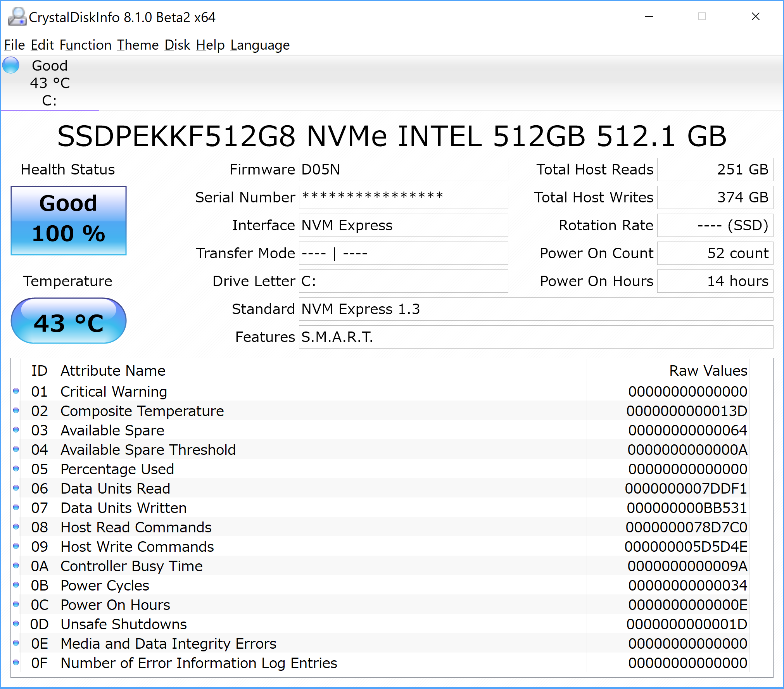Open the File menu
Screen dimensions: 784x689
[x=14, y=45]
